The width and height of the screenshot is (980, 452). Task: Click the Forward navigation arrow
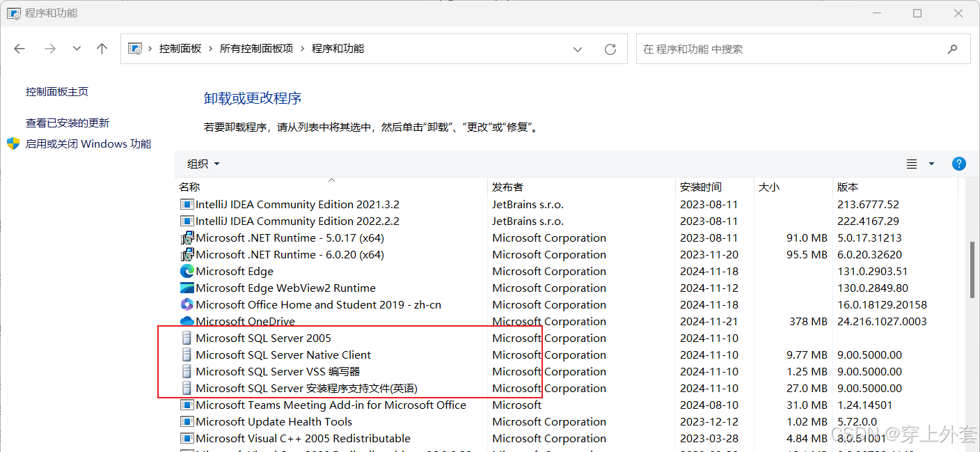tap(49, 49)
